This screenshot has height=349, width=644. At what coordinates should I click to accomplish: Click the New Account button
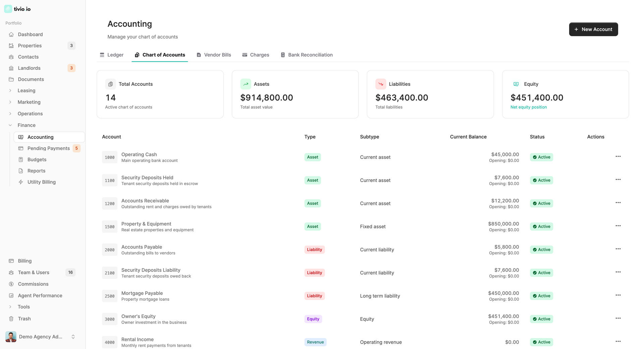[x=593, y=30]
